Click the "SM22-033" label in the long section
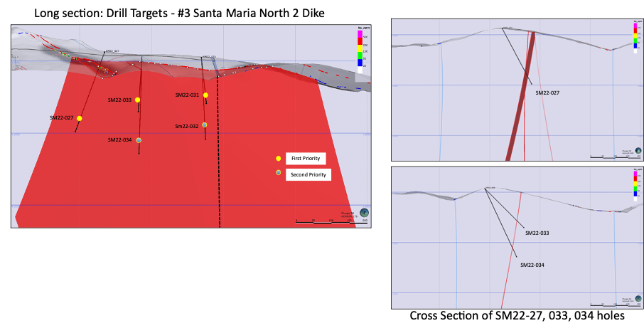The height and width of the screenshot is (333, 644). point(120,100)
